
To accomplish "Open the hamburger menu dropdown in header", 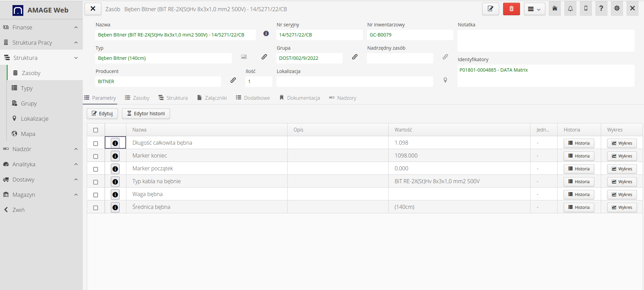I will click(x=534, y=9).
